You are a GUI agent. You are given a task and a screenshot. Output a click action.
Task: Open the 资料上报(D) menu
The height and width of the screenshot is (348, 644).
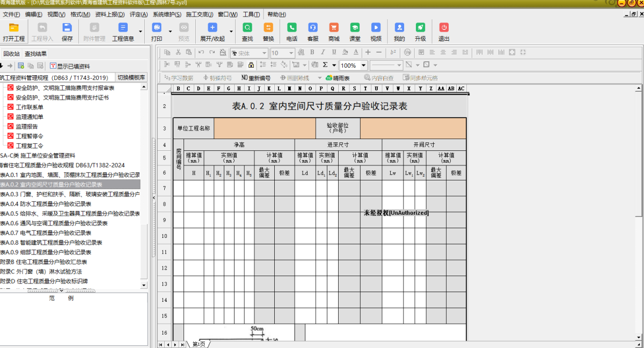pos(109,14)
